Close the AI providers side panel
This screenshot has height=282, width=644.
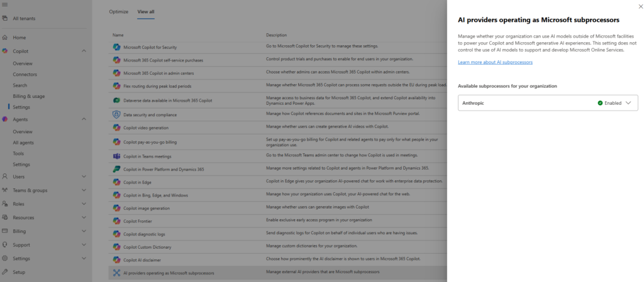pyautogui.click(x=636, y=7)
